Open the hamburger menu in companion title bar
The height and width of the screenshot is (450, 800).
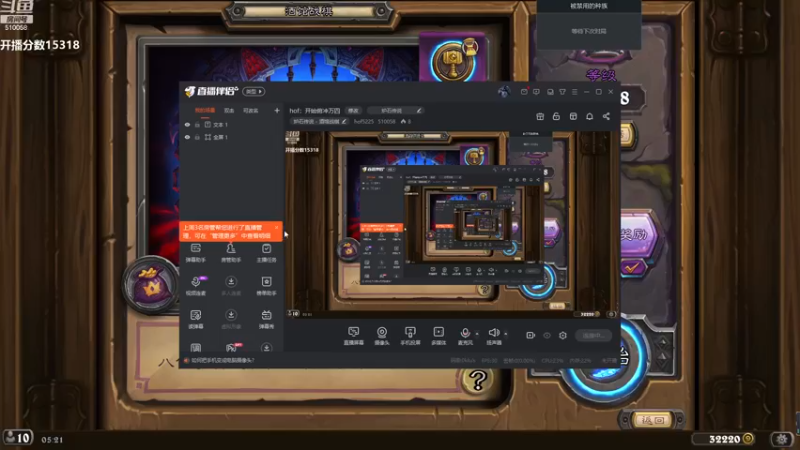coord(574,92)
